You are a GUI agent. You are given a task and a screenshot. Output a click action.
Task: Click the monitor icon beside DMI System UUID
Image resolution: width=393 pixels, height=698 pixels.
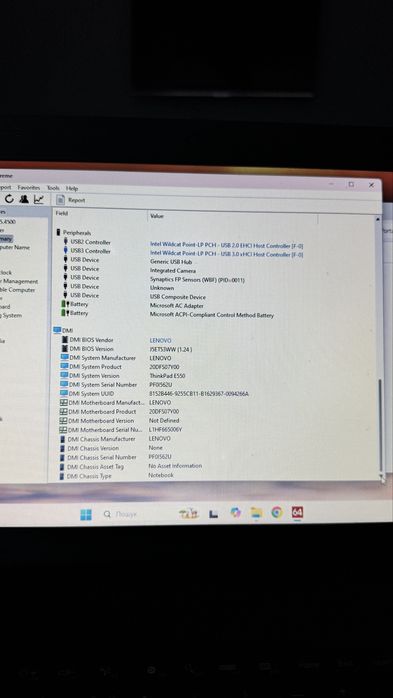64,394
